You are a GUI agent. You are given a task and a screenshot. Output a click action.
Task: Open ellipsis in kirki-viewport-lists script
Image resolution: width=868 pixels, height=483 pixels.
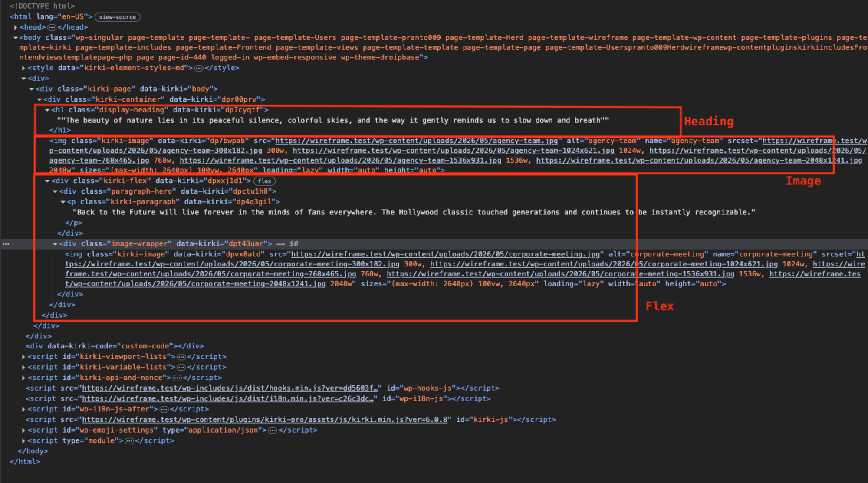(x=181, y=357)
